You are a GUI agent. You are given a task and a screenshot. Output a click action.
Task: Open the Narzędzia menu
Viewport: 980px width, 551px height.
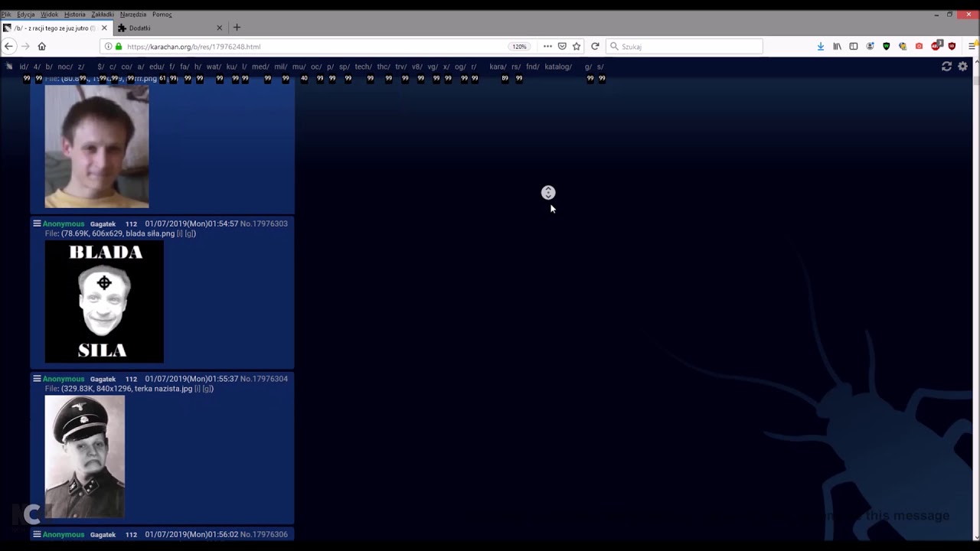pyautogui.click(x=133, y=15)
